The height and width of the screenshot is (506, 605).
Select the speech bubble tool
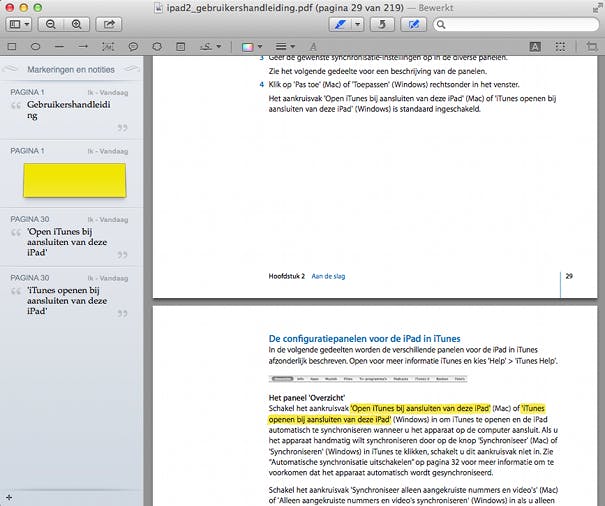(133, 47)
